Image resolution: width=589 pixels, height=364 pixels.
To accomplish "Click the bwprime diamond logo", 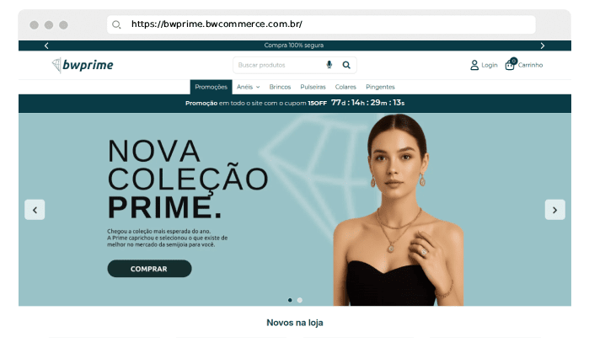I will 83,65.
